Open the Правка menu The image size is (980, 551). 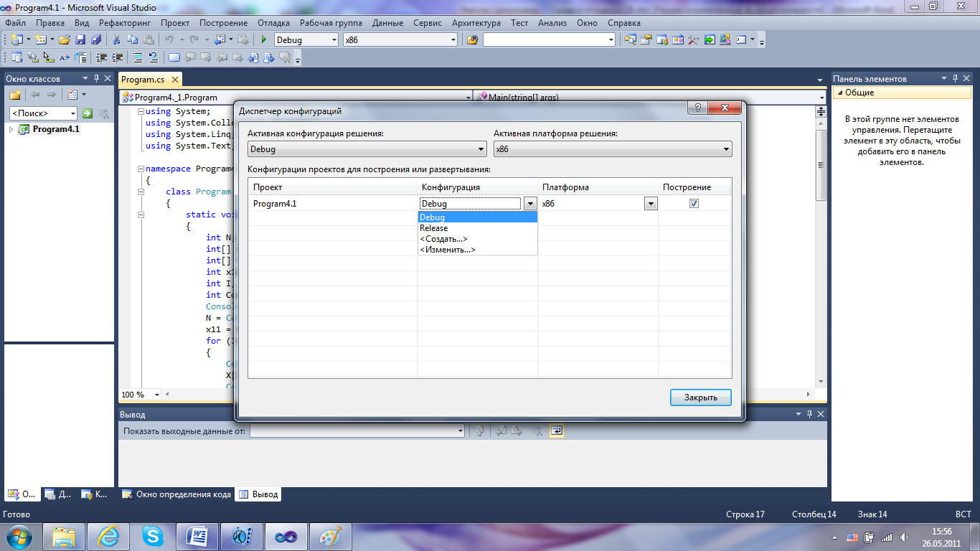50,23
